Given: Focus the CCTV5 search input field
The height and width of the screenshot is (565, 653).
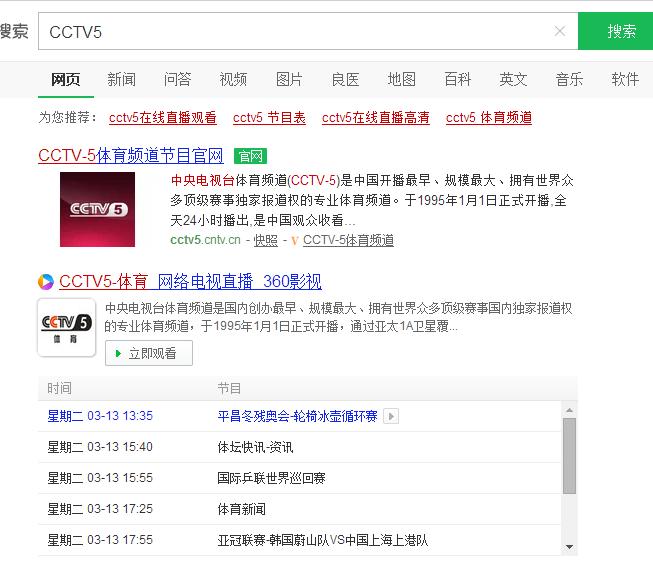Looking at the screenshot, I should [308, 31].
